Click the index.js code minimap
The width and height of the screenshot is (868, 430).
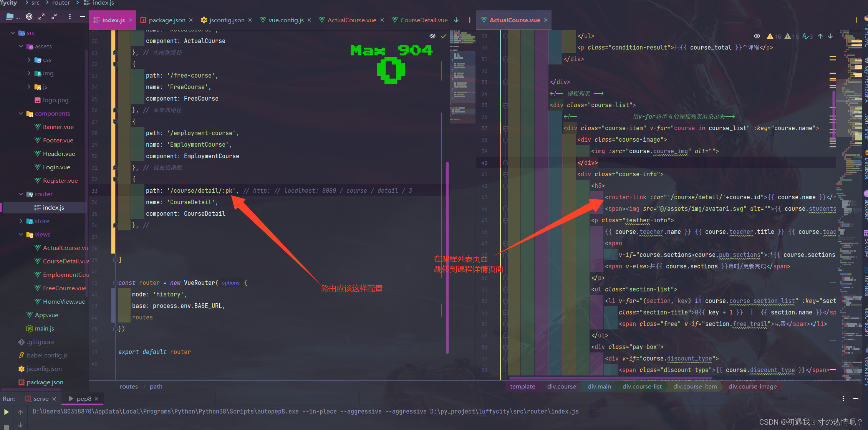(462, 77)
